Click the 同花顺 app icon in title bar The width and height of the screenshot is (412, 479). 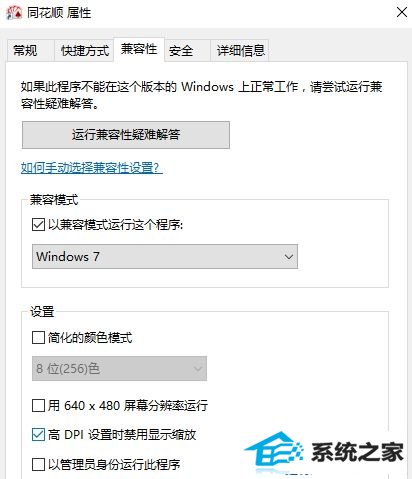(14, 13)
